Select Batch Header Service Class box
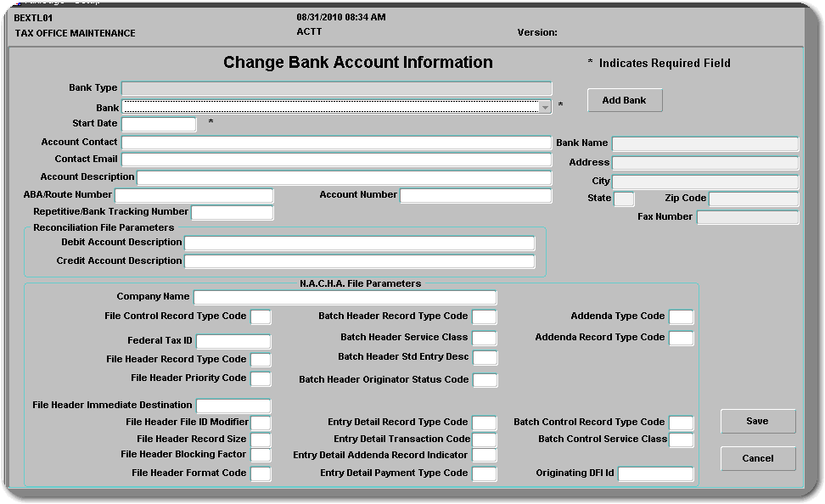 pos(484,339)
